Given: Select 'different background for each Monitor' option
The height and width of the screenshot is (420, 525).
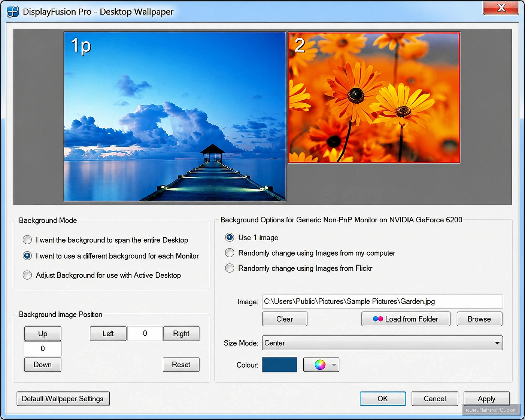Looking at the screenshot, I should pos(111,256).
